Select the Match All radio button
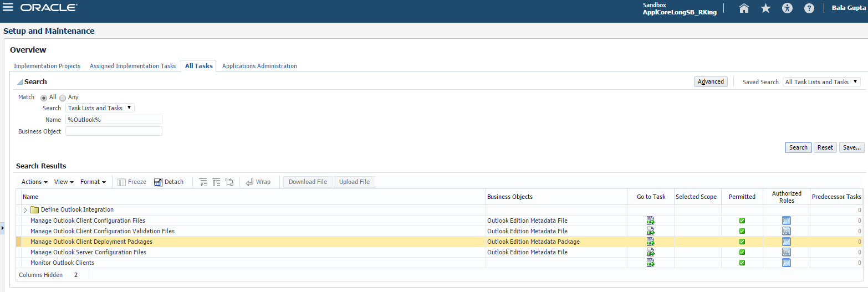 coord(44,98)
